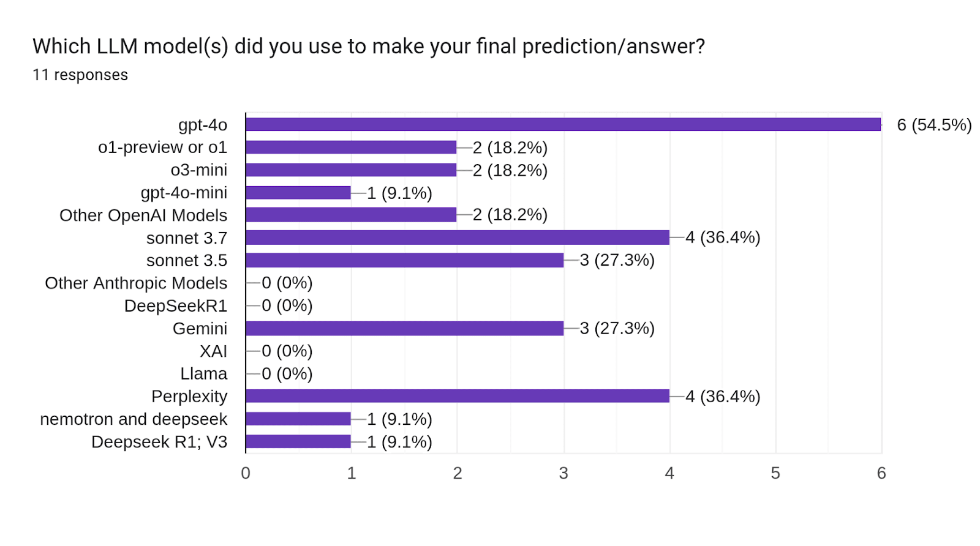The width and height of the screenshot is (980, 546).
Task: Select the Perplexity bar
Action: [457, 396]
